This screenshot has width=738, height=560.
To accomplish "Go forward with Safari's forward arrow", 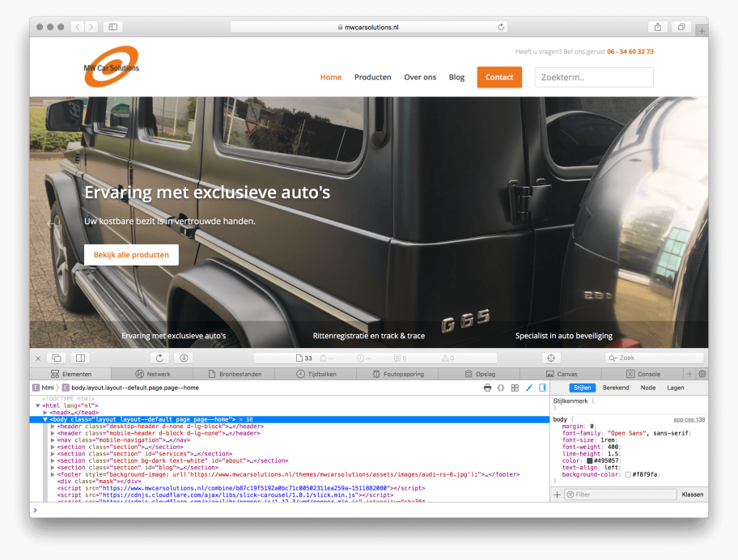I will [x=91, y=27].
